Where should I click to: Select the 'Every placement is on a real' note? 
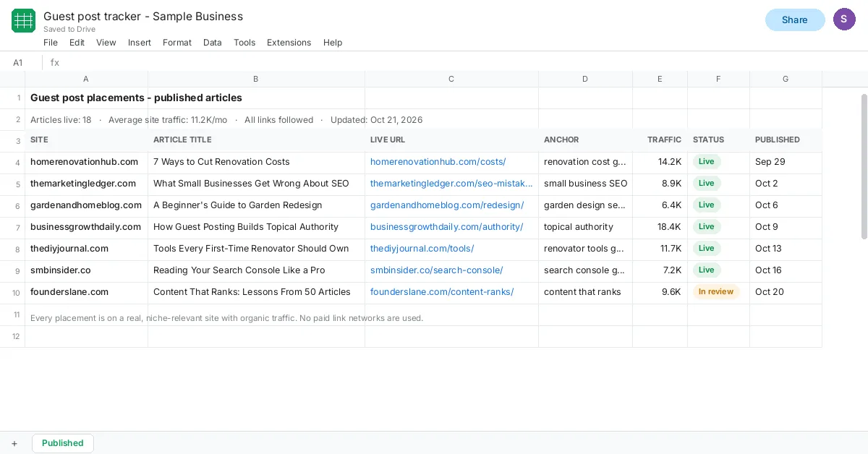[226, 318]
